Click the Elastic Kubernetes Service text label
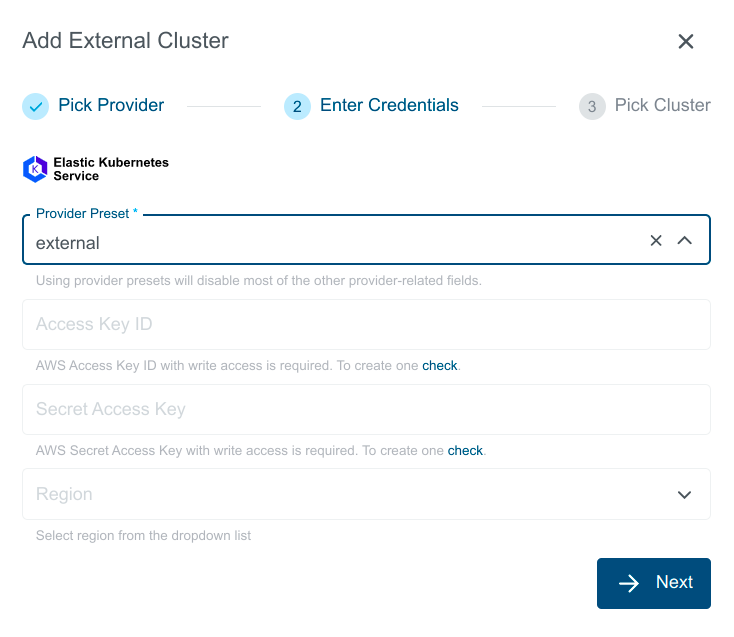The width and height of the screenshot is (734, 637). [110, 169]
